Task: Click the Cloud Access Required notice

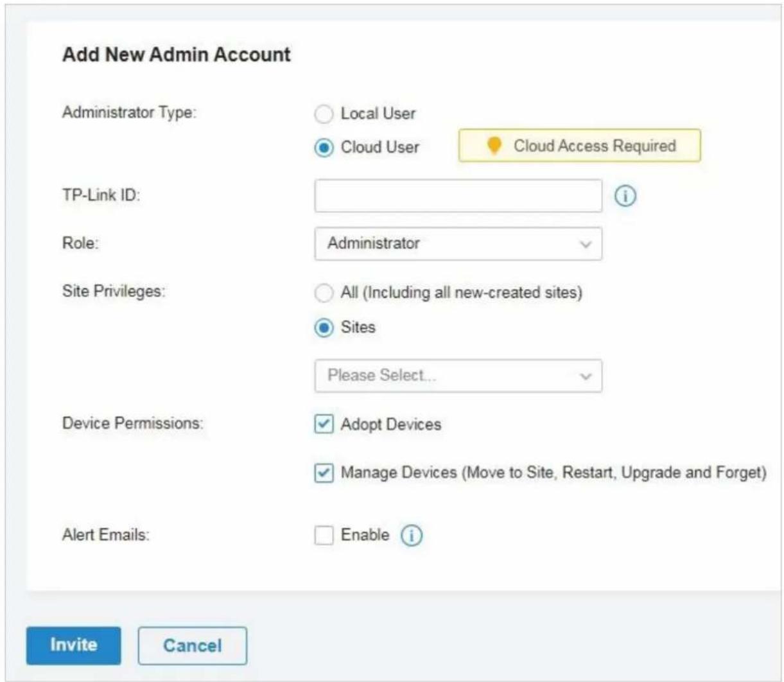Action: pyautogui.click(x=579, y=146)
